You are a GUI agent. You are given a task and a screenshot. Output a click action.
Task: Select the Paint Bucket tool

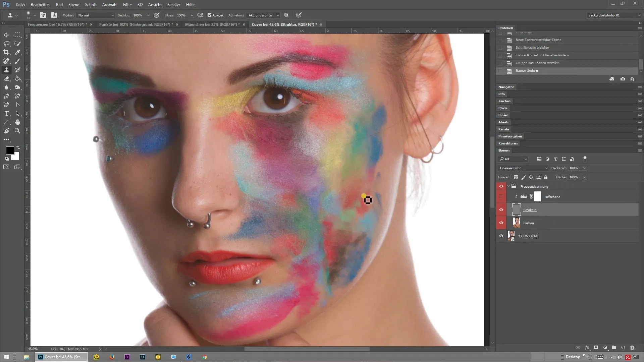coord(17,78)
